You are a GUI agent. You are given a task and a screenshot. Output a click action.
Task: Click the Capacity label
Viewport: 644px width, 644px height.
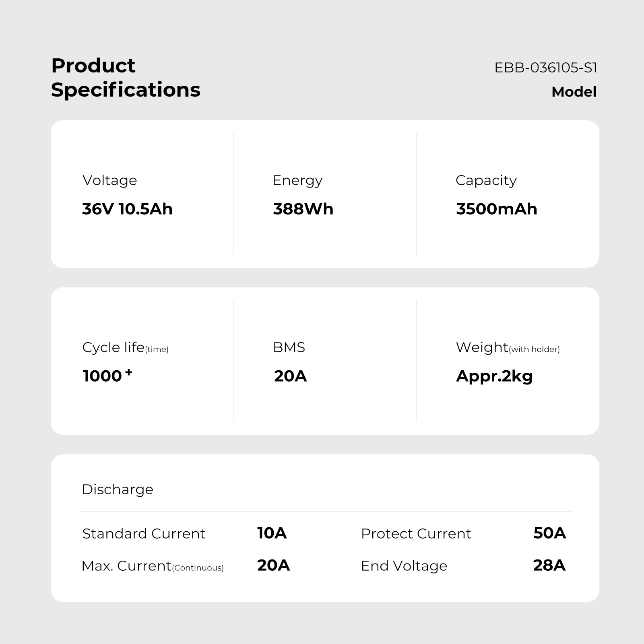tap(486, 180)
